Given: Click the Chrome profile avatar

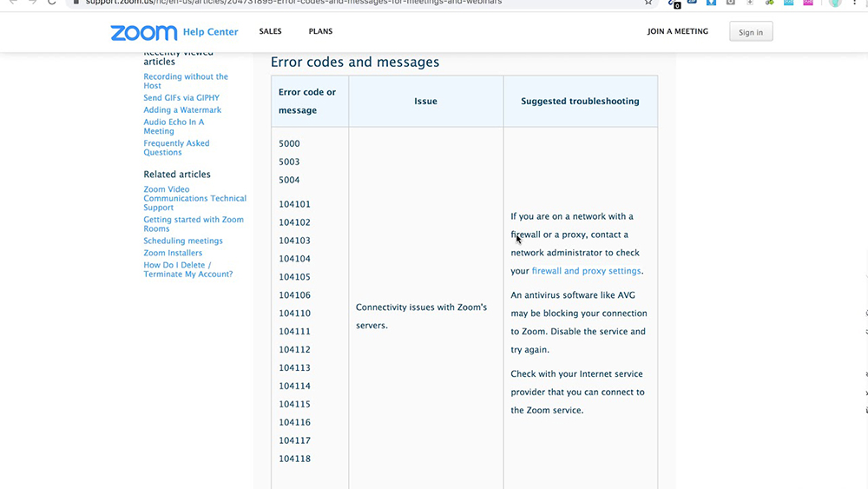Looking at the screenshot, I should tap(835, 3).
